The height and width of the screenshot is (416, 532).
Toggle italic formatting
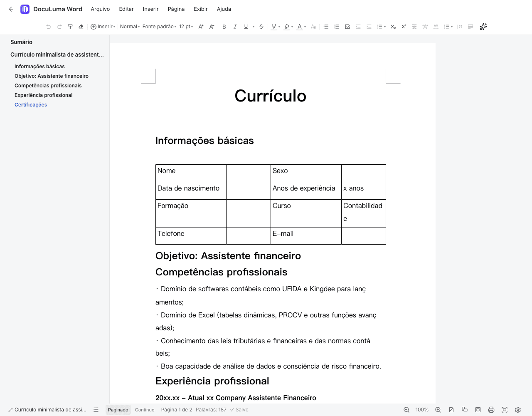pos(235,27)
